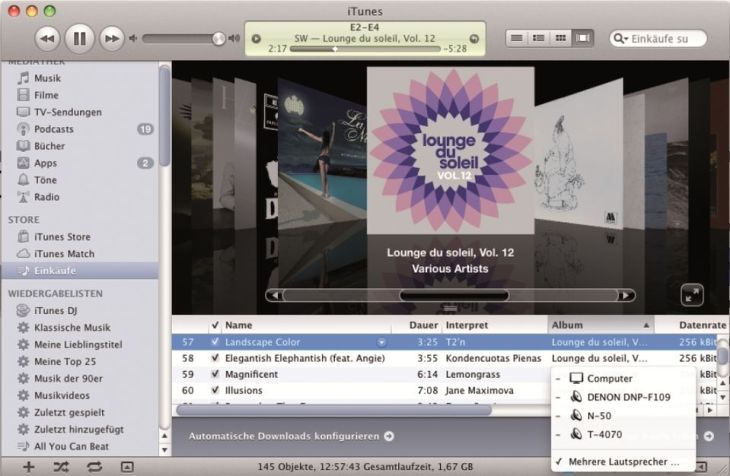Reverse Album column sort order
The image size is (730, 476).
(x=601, y=325)
